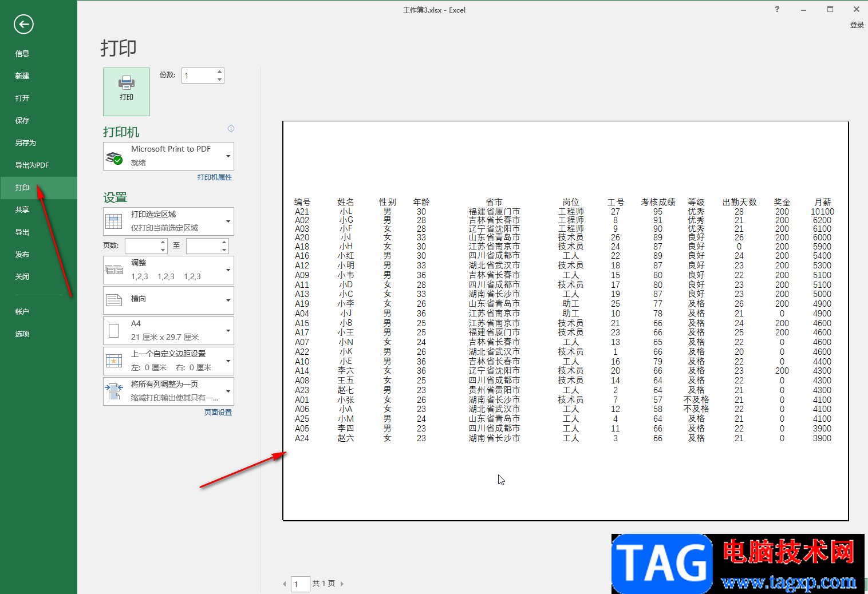The image size is (868, 594).
Task: Click the 省市 header in preview
Action: [494, 202]
